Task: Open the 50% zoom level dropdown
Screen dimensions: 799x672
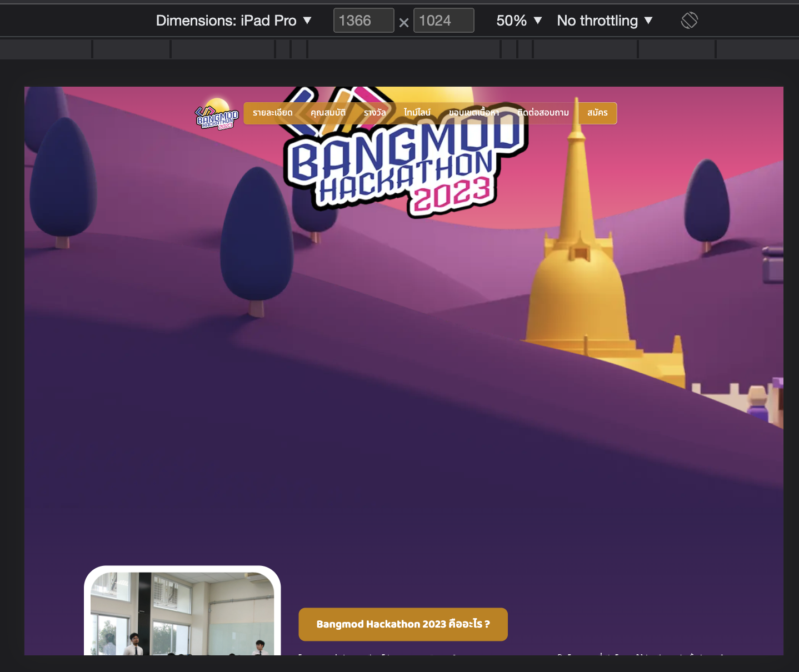Action: coord(519,21)
